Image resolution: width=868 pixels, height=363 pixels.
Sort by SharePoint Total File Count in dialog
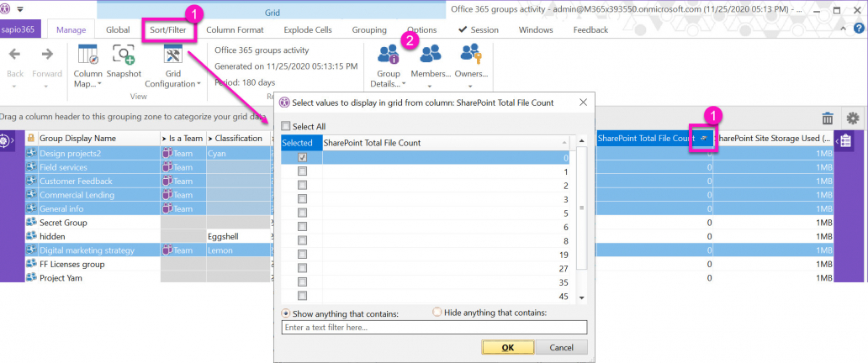446,143
